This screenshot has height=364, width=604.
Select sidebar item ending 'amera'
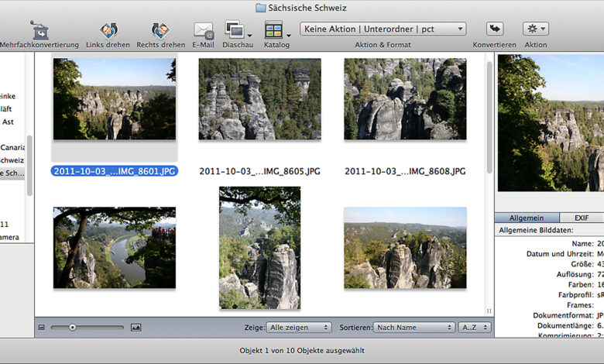point(9,237)
